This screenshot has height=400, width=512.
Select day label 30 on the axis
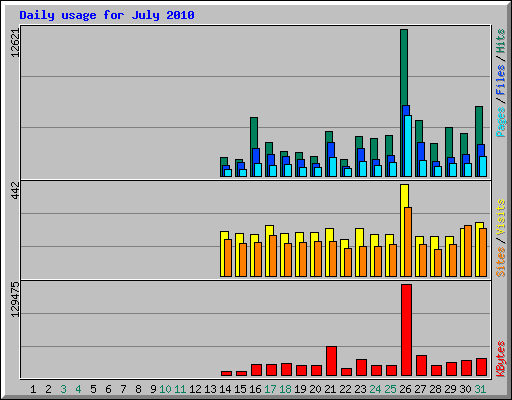[x=465, y=389]
